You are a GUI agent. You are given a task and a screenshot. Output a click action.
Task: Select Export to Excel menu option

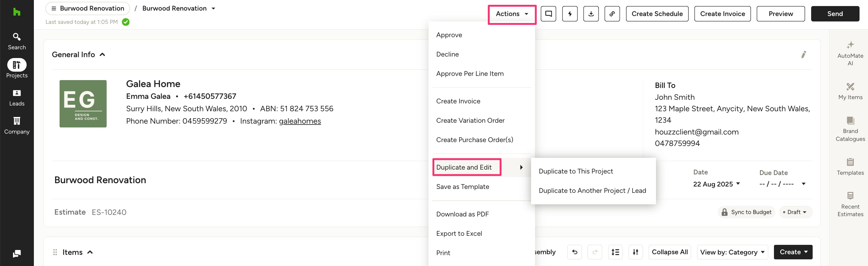pos(458,233)
